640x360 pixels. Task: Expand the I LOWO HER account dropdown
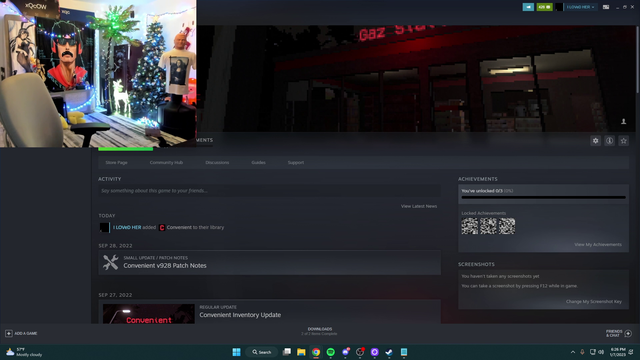(x=580, y=7)
